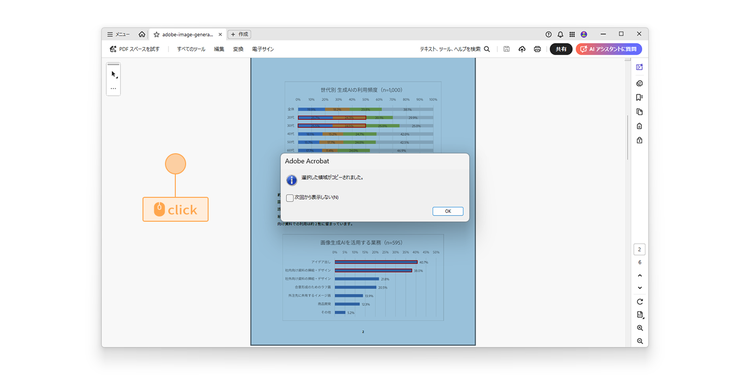Screen dimensions: 750x375
Task: Click the 画像生成AIを活用する業務 chart title
Action: (x=363, y=243)
